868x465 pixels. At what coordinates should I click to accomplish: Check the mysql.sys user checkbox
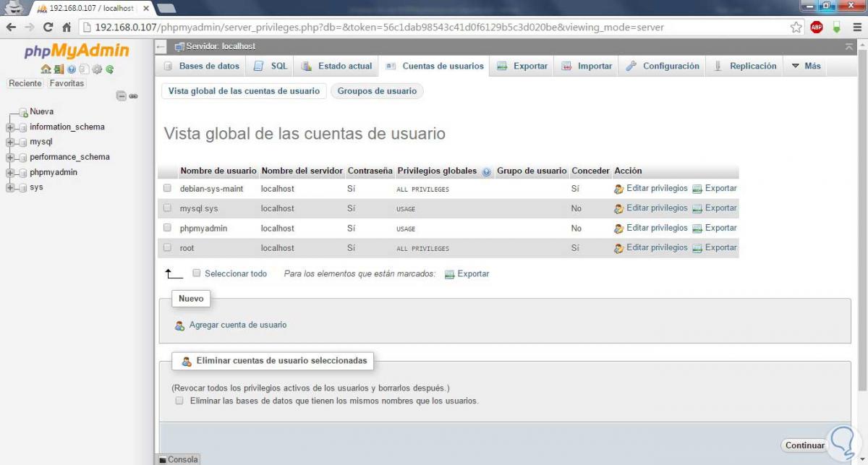(168, 208)
